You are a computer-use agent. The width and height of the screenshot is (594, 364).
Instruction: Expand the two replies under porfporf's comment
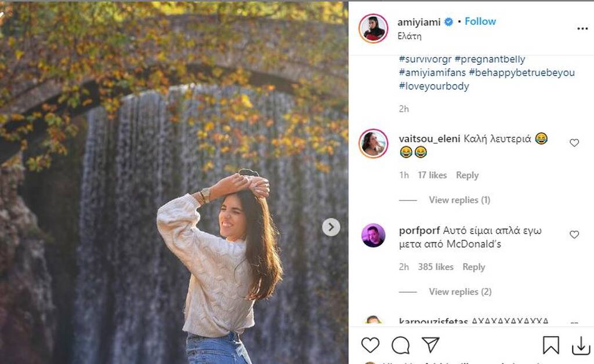459,292
